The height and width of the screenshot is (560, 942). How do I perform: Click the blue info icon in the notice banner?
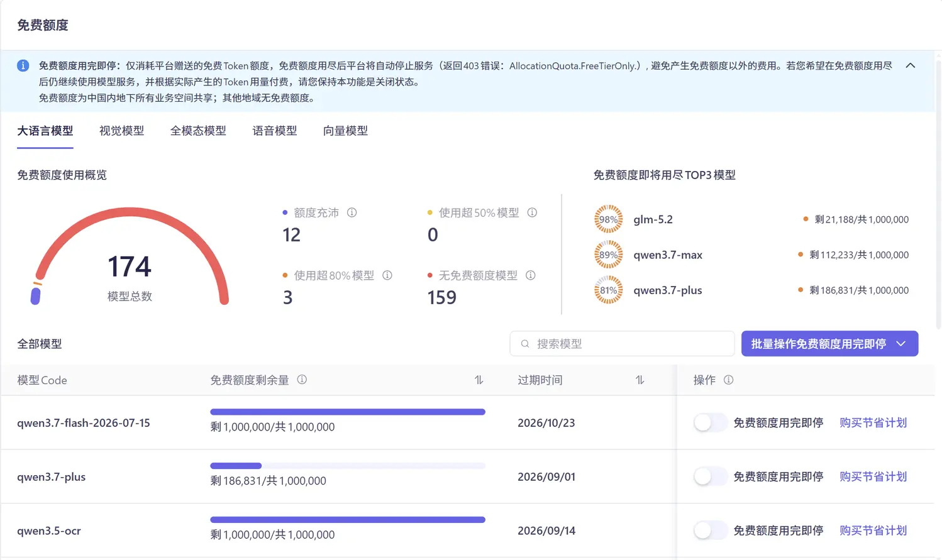[23, 65]
